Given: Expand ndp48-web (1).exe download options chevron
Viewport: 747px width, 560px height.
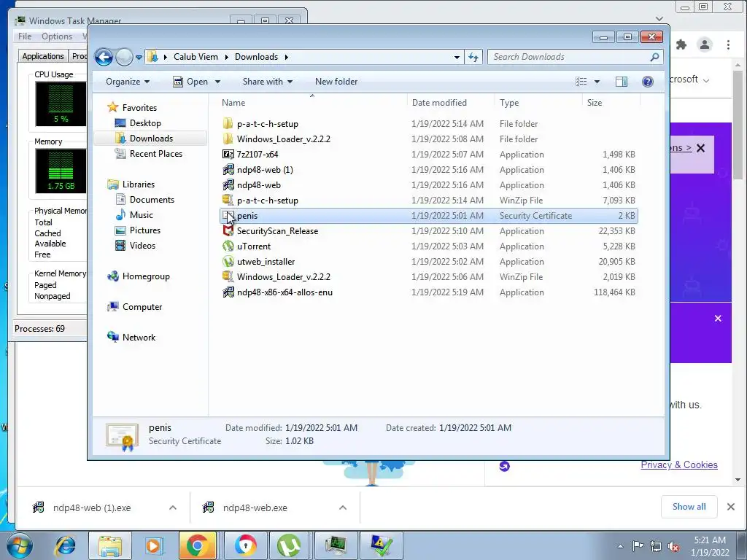Looking at the screenshot, I should pos(173,507).
